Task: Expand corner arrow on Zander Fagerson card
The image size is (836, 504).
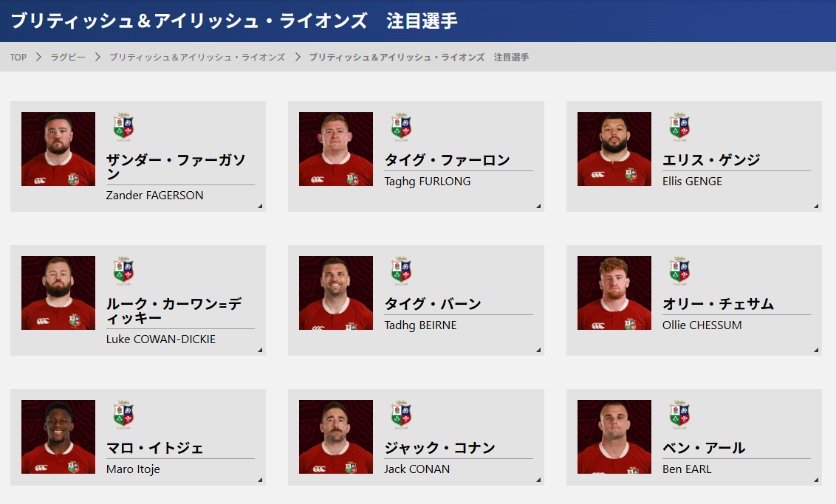Action: coord(260,207)
